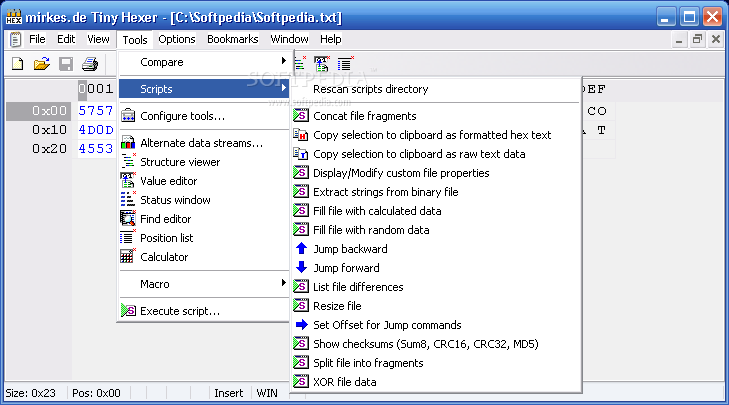This screenshot has width=729, height=405.
Task: Choose Show checksums script
Action: 425,344
